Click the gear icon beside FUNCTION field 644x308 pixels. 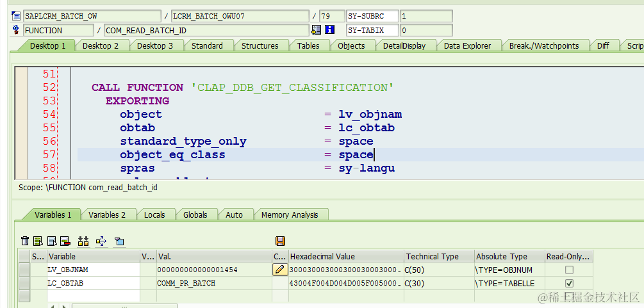click(16, 29)
